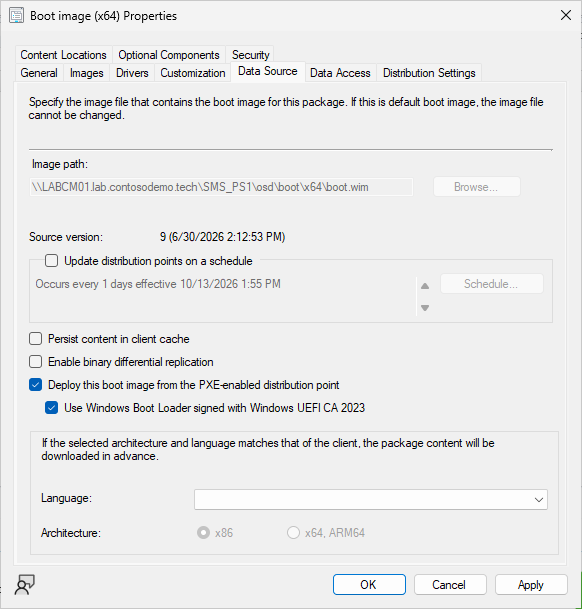Select the Data Source tab

[x=268, y=71]
